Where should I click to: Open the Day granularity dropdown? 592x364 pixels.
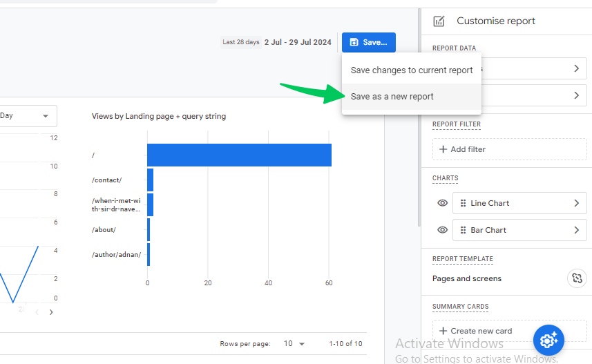pos(28,116)
